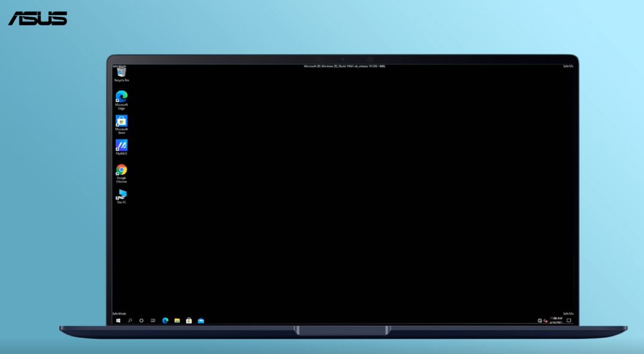Open File Explorer from the taskbar
The width and height of the screenshot is (644, 354).
coord(177,320)
